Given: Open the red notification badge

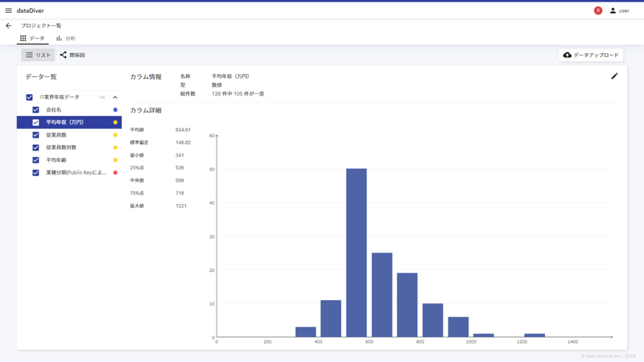Looking at the screenshot, I should [598, 10].
